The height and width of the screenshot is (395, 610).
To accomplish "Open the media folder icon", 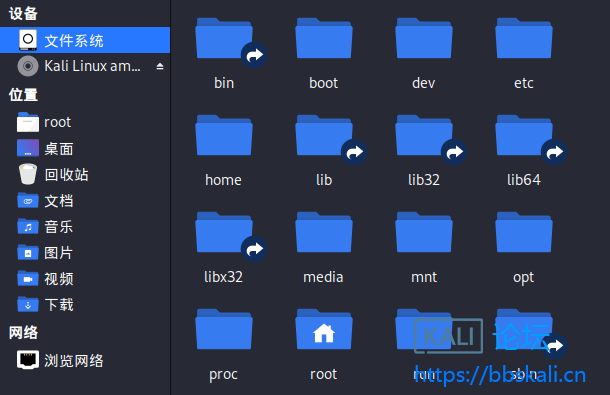I will (324, 232).
